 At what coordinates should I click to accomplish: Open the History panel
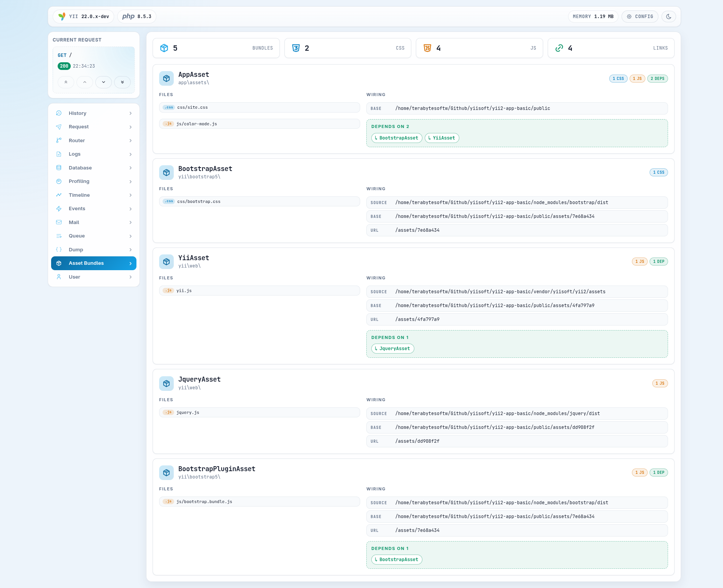pyautogui.click(x=94, y=113)
